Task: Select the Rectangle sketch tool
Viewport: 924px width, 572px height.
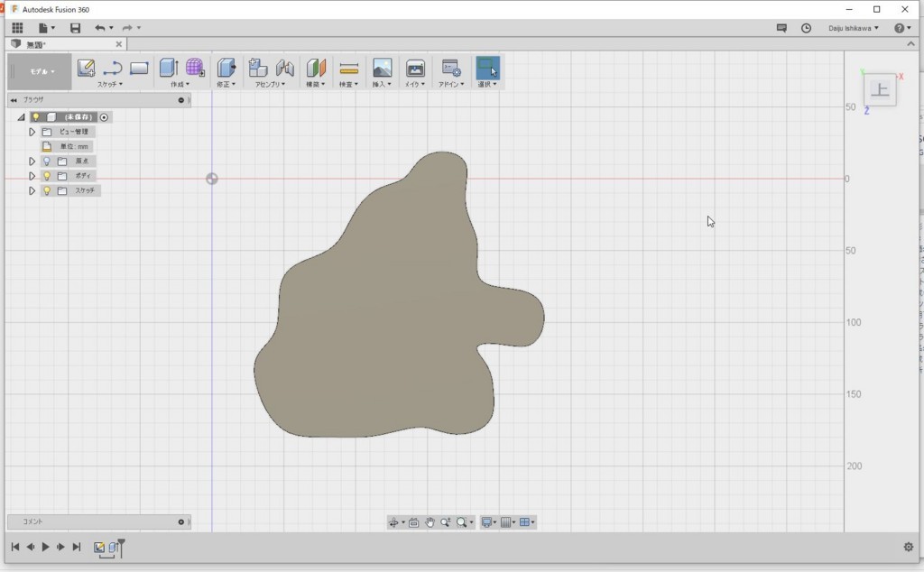Action: coord(139,69)
